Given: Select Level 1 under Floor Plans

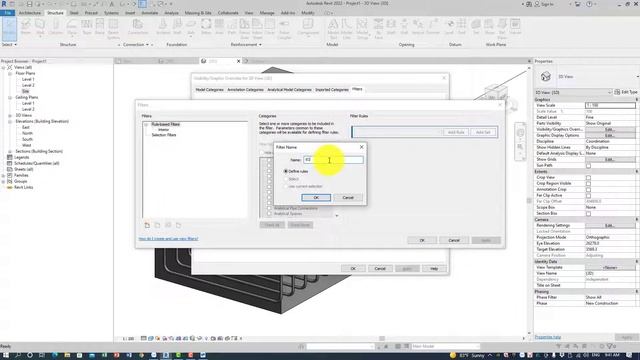Looking at the screenshot, I should pos(28,79).
